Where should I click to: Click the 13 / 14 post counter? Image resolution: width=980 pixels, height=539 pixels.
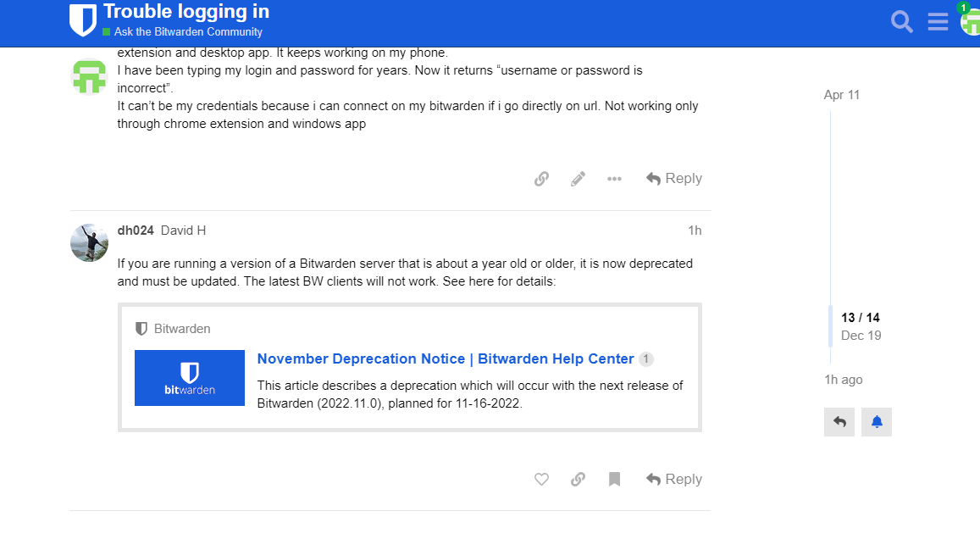coord(860,318)
